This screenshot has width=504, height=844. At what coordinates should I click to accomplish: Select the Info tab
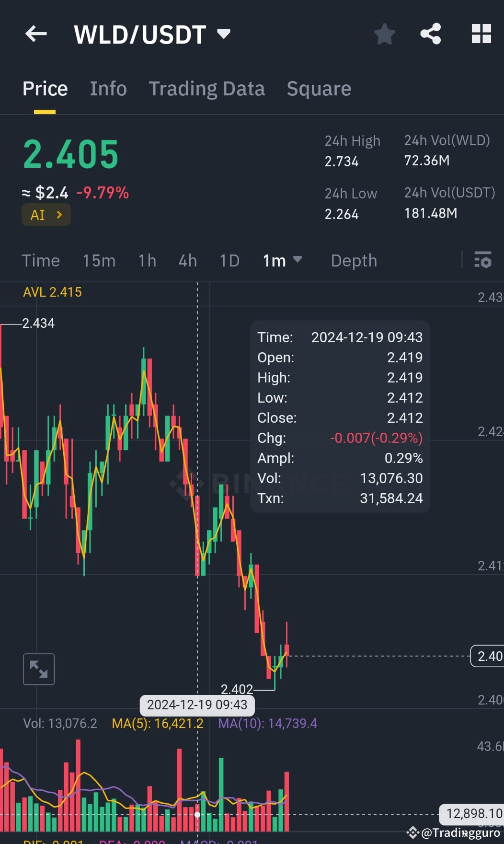point(108,89)
